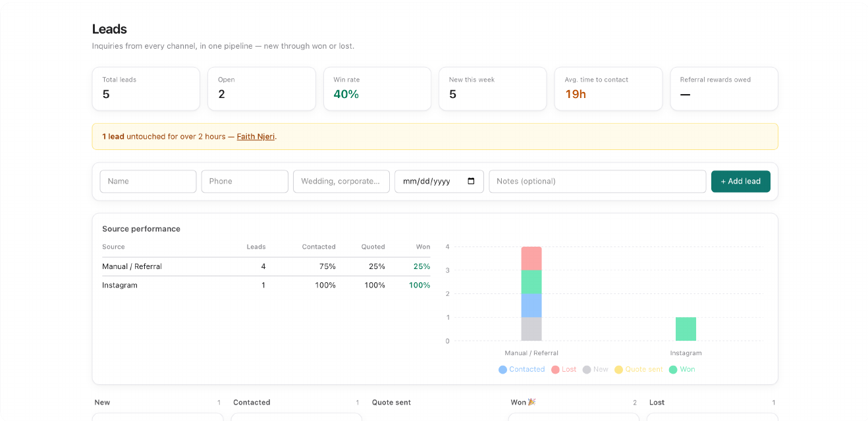Viewport: 868px width, 421px height.
Task: Click the Source column header
Action: (113, 247)
